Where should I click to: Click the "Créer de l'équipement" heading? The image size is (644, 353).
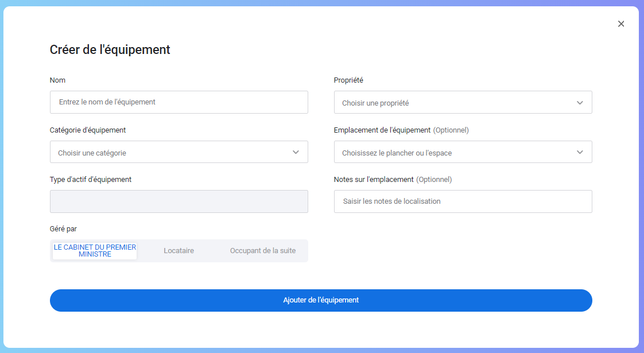[x=110, y=50]
